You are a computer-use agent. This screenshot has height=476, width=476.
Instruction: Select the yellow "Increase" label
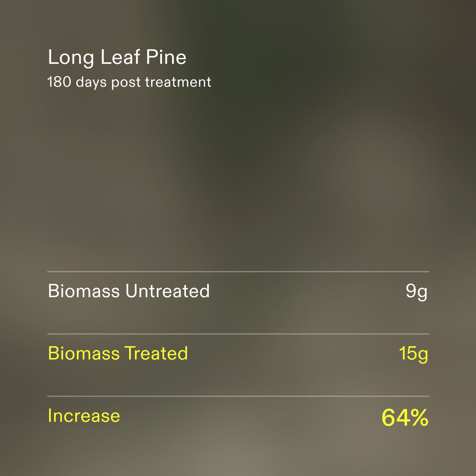tap(84, 416)
